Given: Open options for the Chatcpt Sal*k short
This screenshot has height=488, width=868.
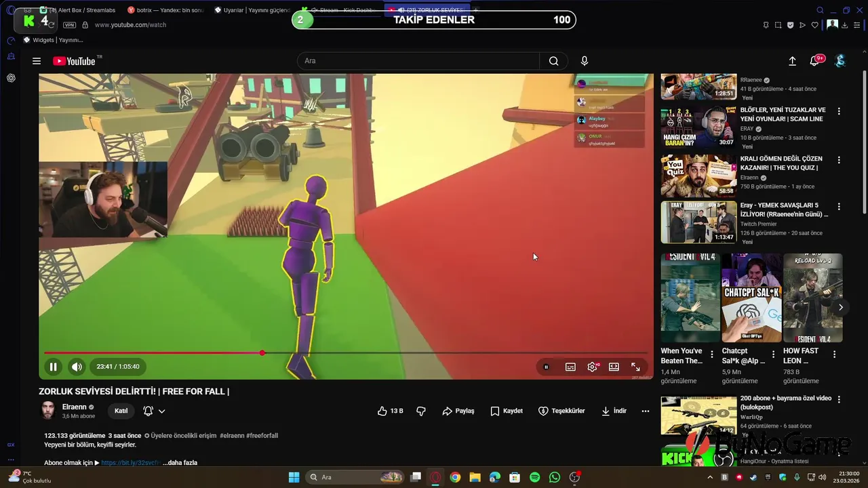Looking at the screenshot, I should coord(773,354).
